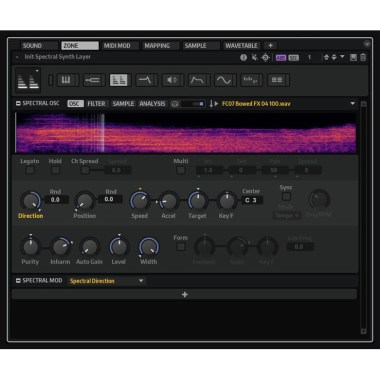Viewport: 380px width, 380px height.
Task: Open the modulation matrix section icon
Action: tap(277, 80)
